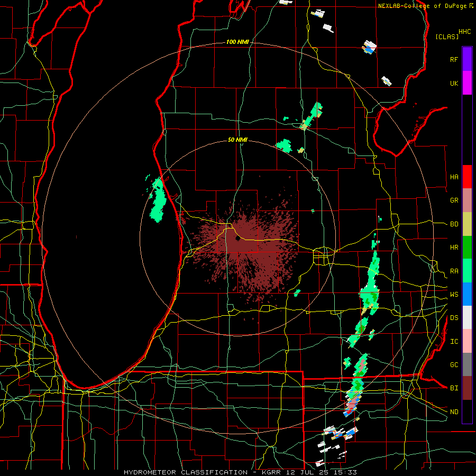Click the 'ND' legend label

click(x=454, y=412)
